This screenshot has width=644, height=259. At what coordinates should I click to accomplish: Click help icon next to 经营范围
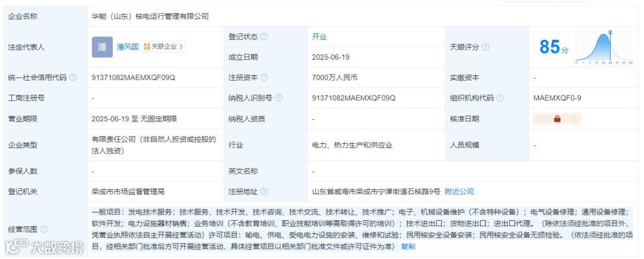pos(44,229)
